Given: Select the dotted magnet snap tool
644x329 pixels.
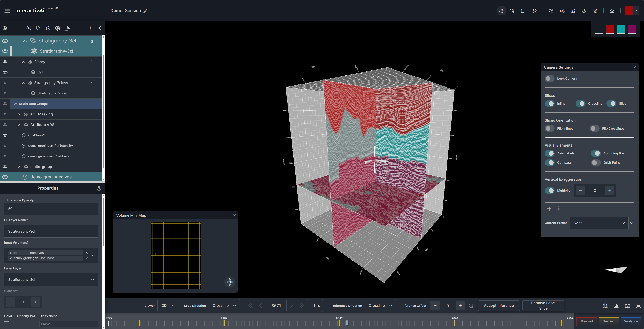Looking at the screenshot, I should [562, 11].
